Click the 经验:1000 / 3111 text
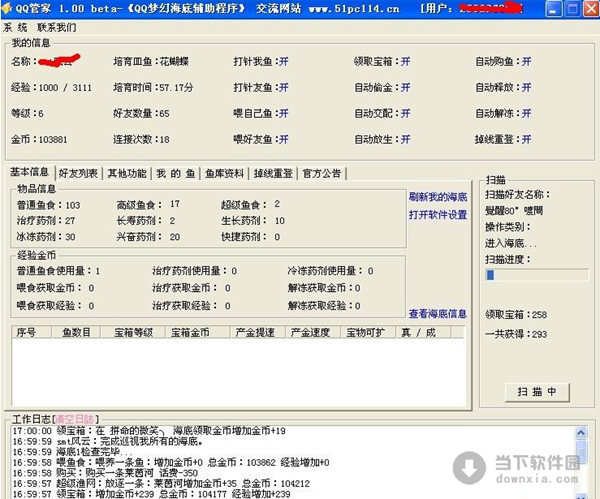The width and height of the screenshot is (600, 499). [x=51, y=88]
